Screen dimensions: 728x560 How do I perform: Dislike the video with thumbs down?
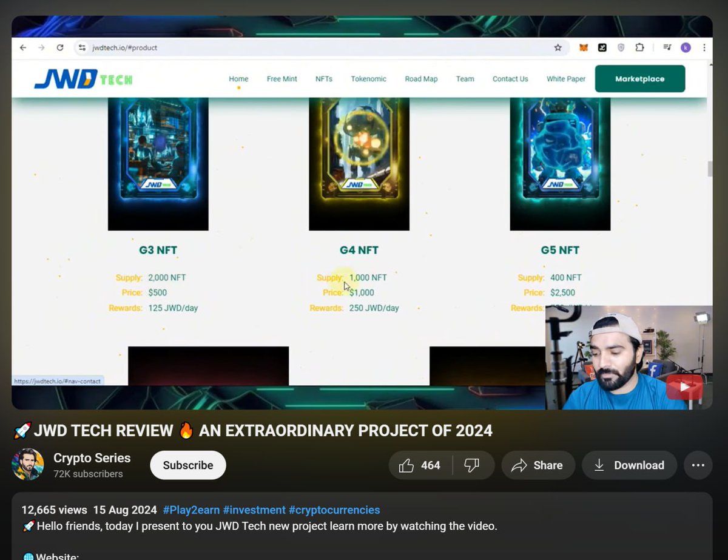point(472,465)
